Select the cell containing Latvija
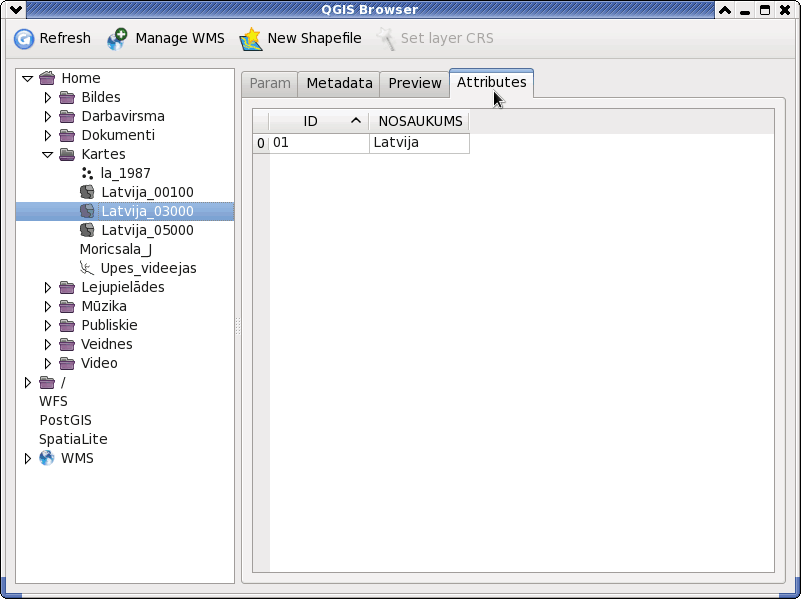801x599 pixels. tap(419, 143)
